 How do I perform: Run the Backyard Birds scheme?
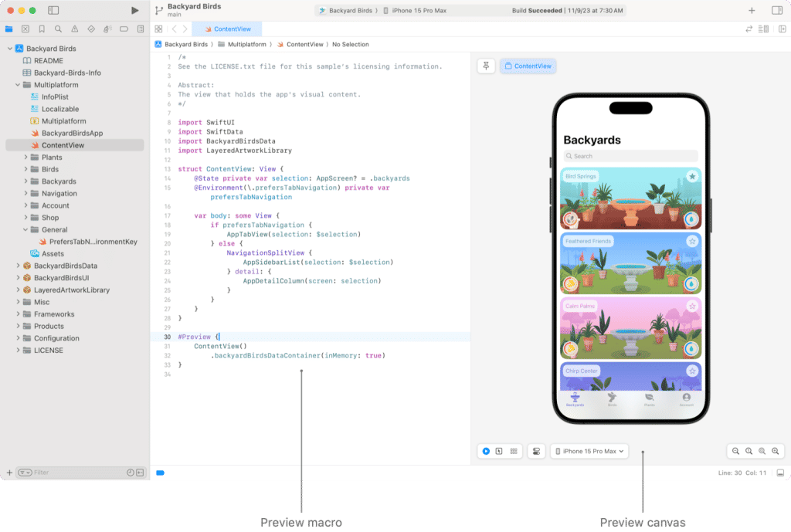click(134, 10)
